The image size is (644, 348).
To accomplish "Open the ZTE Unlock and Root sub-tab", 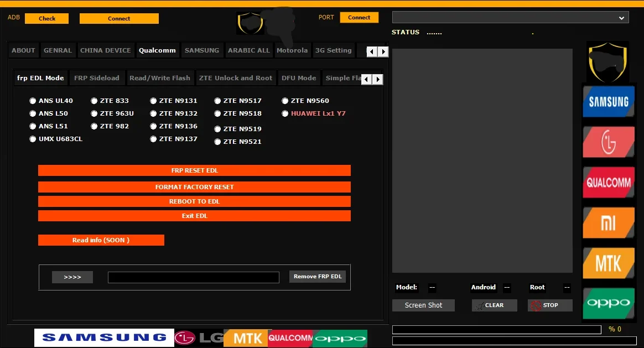I will click(x=235, y=77).
